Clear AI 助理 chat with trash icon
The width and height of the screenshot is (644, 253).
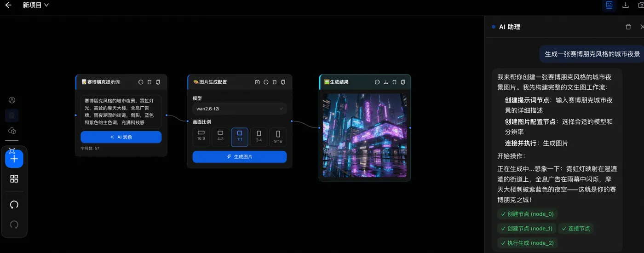pyautogui.click(x=628, y=27)
